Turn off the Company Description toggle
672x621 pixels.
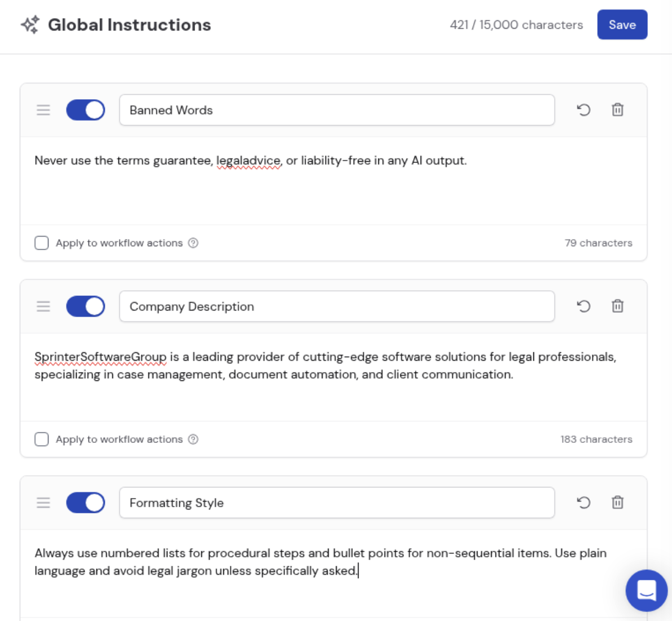coord(85,306)
